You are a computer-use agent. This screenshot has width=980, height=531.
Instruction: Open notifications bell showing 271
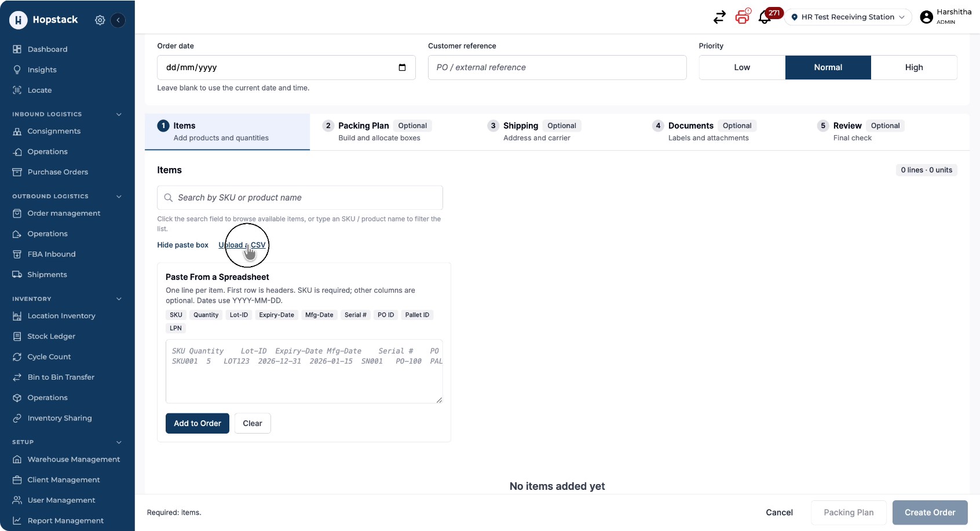click(x=765, y=17)
